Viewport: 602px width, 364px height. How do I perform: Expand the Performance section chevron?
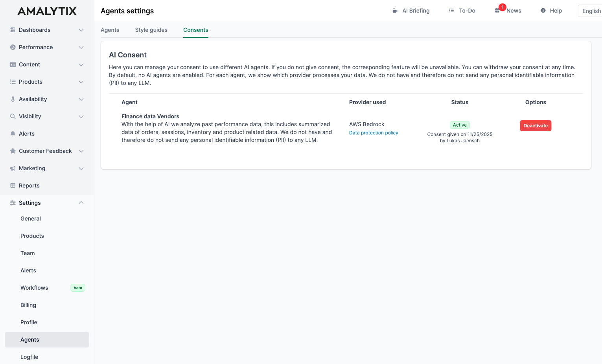point(81,47)
